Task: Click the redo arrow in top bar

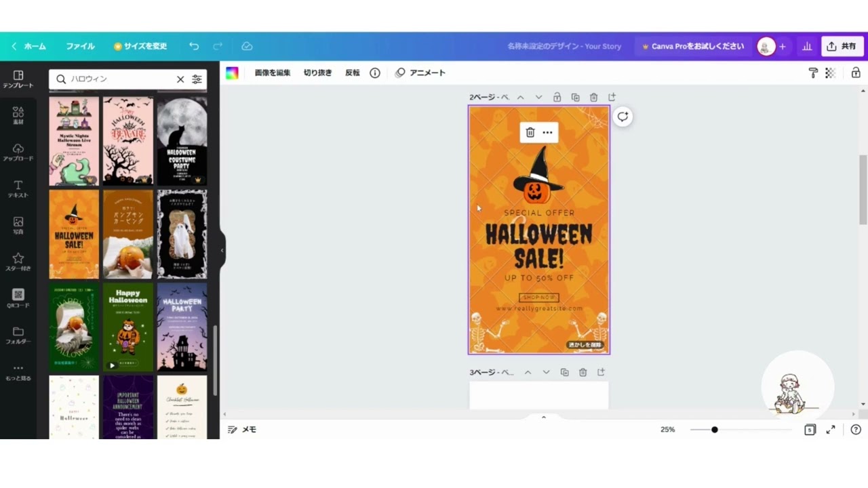Action: [x=218, y=46]
